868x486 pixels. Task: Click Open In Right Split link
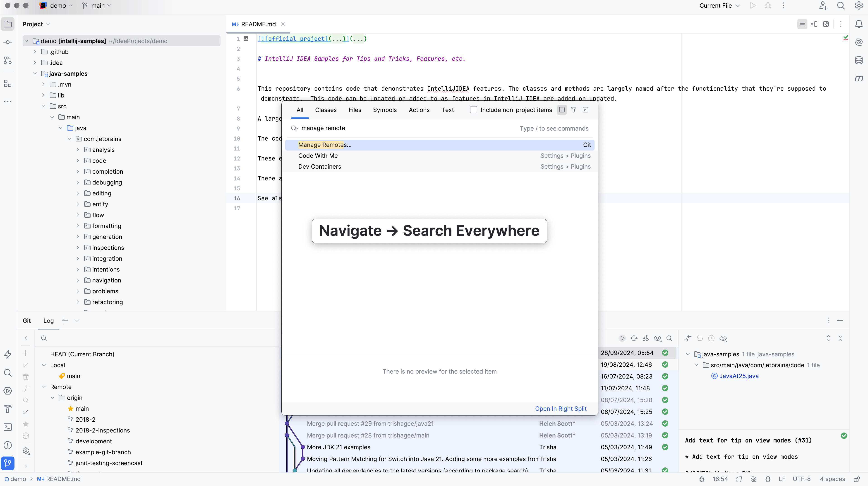560,408
